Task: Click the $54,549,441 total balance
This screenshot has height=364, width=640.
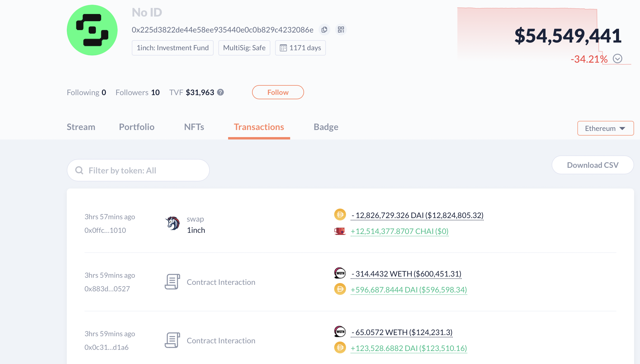Action: pos(568,36)
